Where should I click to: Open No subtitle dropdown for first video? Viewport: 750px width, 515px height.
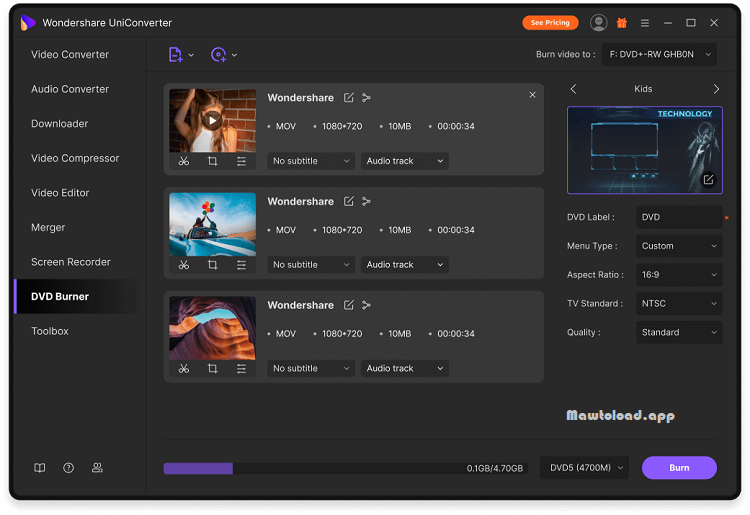click(311, 161)
